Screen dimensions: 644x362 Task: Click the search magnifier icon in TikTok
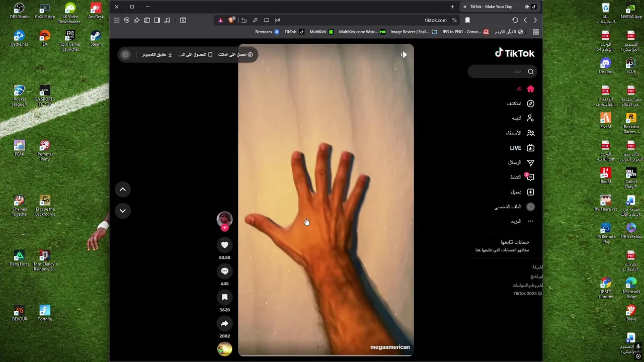(530, 71)
